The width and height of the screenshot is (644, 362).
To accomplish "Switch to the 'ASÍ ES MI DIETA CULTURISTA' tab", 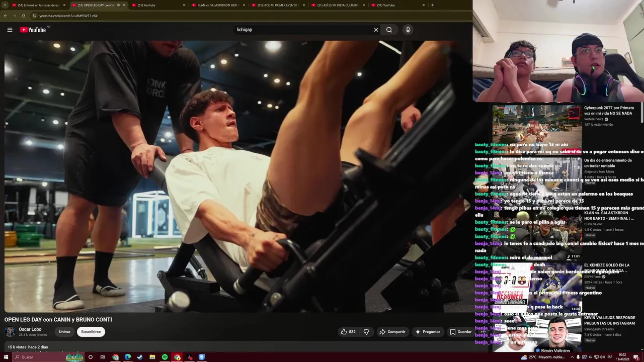I will [x=337, y=5].
